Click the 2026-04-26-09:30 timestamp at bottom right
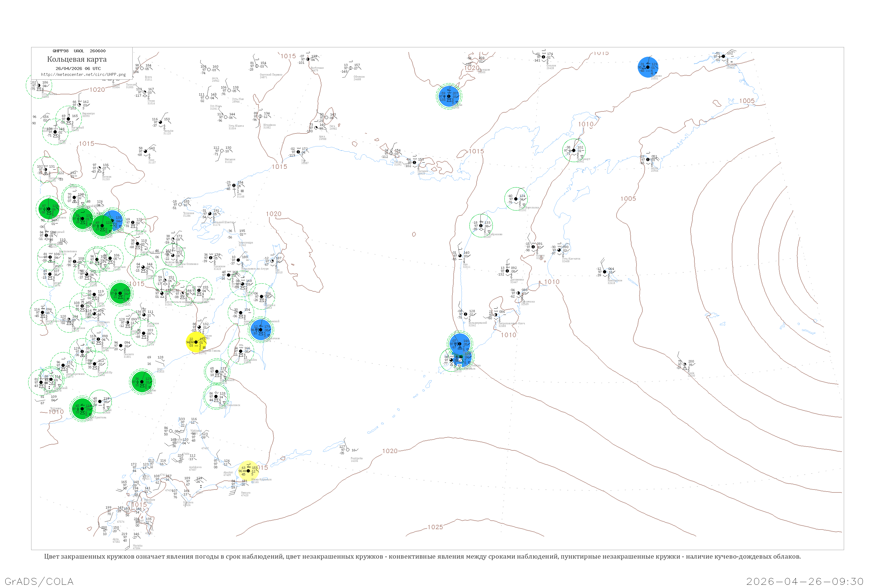This screenshot has width=882, height=588. 805,581
